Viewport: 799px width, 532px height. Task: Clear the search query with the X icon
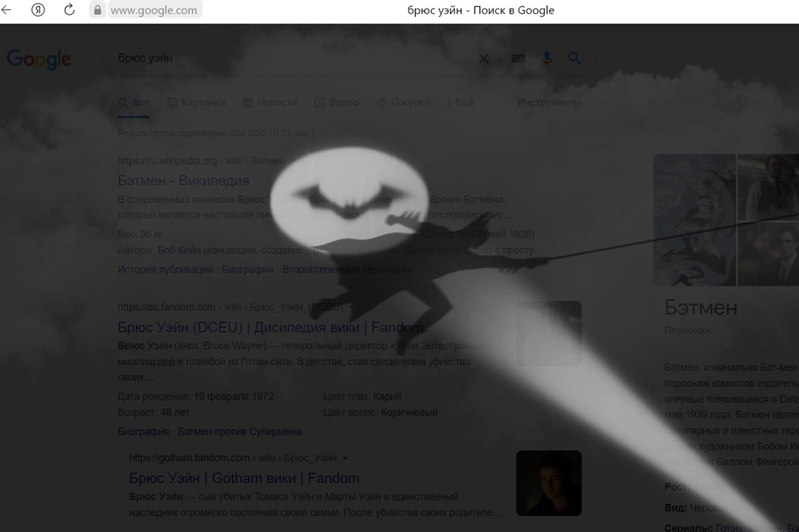[x=484, y=59]
